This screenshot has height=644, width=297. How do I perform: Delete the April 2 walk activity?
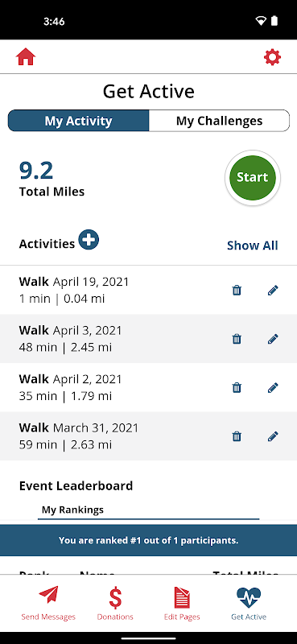tap(237, 387)
